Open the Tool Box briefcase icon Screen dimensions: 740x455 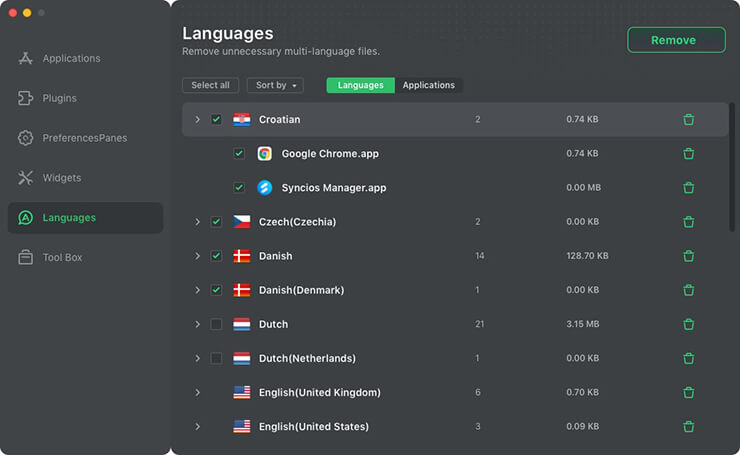(25, 257)
